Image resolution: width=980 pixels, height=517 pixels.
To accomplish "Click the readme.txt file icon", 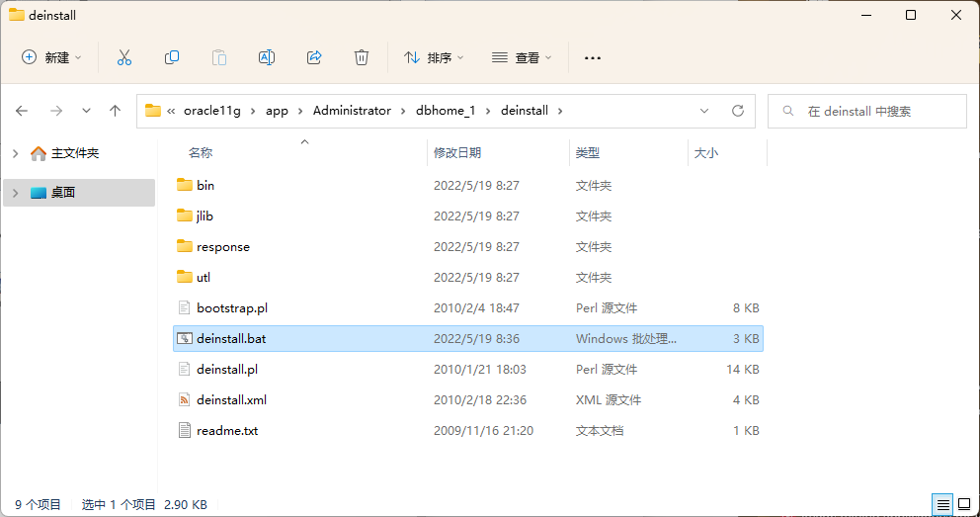I will [185, 430].
